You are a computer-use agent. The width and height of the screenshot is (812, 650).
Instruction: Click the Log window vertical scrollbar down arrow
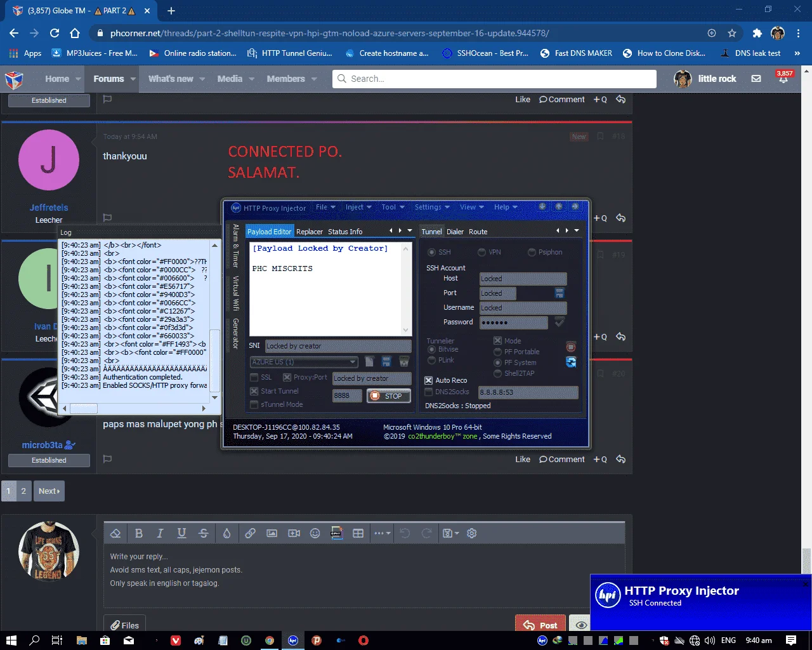(x=215, y=397)
